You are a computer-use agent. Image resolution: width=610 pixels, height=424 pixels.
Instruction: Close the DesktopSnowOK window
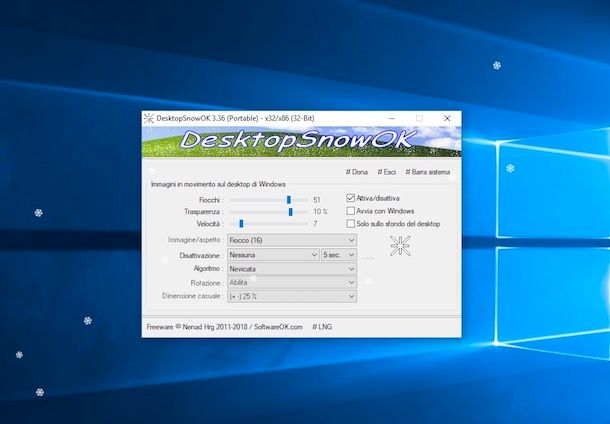pos(447,118)
